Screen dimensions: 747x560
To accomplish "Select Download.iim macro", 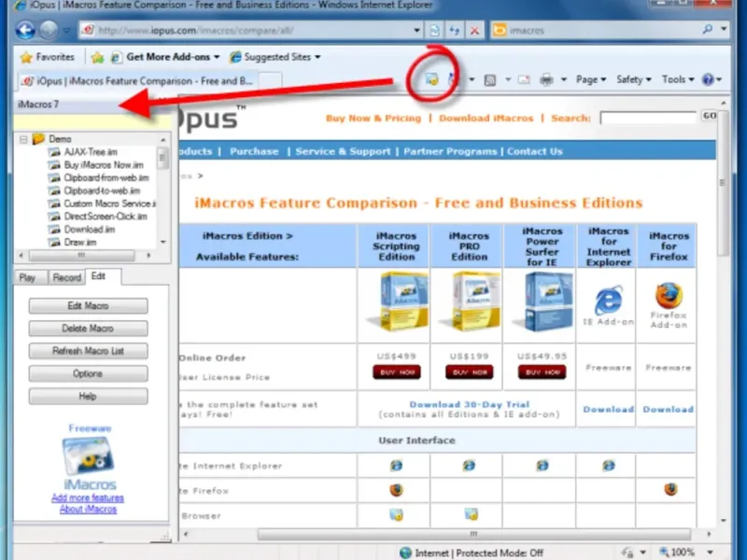I will [90, 229].
